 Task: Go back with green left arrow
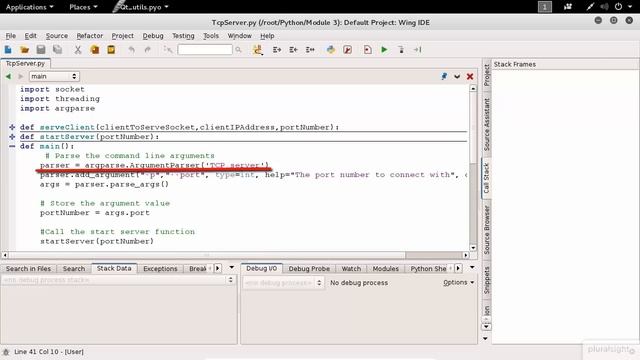8,76
